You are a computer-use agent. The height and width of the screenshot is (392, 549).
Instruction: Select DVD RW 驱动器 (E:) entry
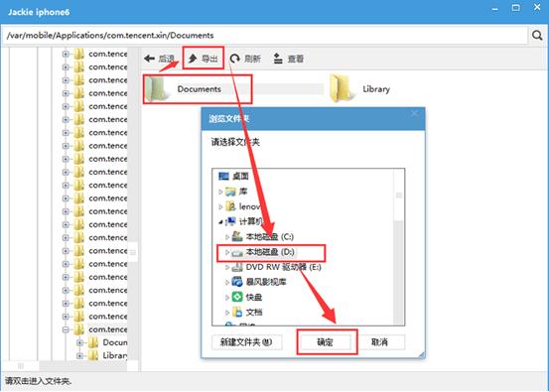click(x=277, y=267)
